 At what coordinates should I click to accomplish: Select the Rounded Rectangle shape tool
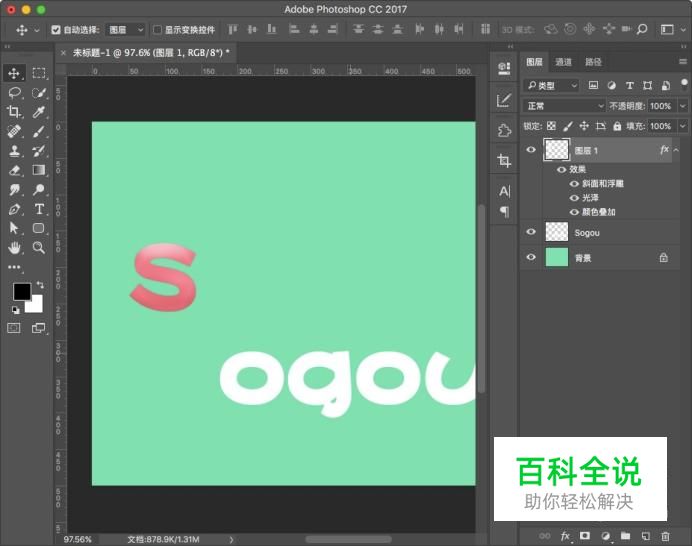click(39, 228)
